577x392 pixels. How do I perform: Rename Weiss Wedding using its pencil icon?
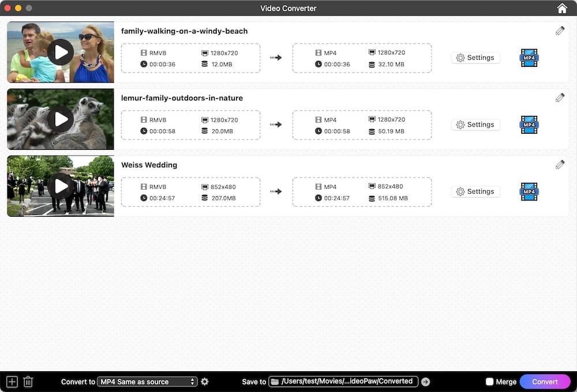point(560,164)
